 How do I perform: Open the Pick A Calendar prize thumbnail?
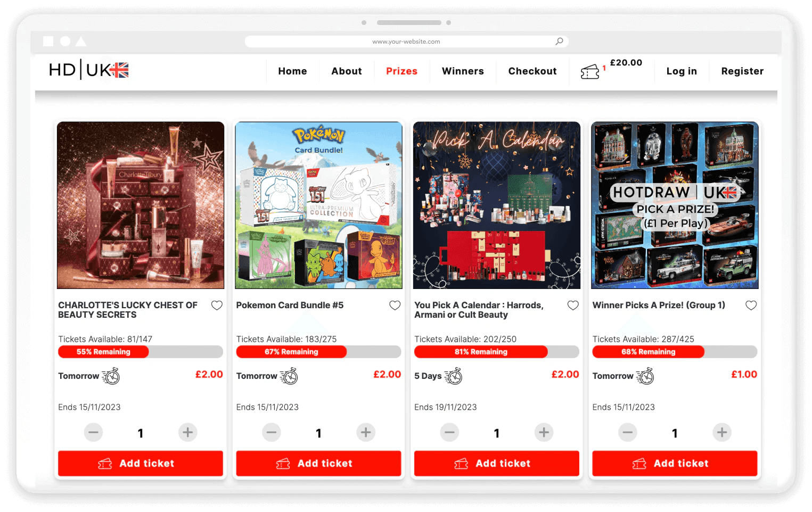[x=497, y=205]
